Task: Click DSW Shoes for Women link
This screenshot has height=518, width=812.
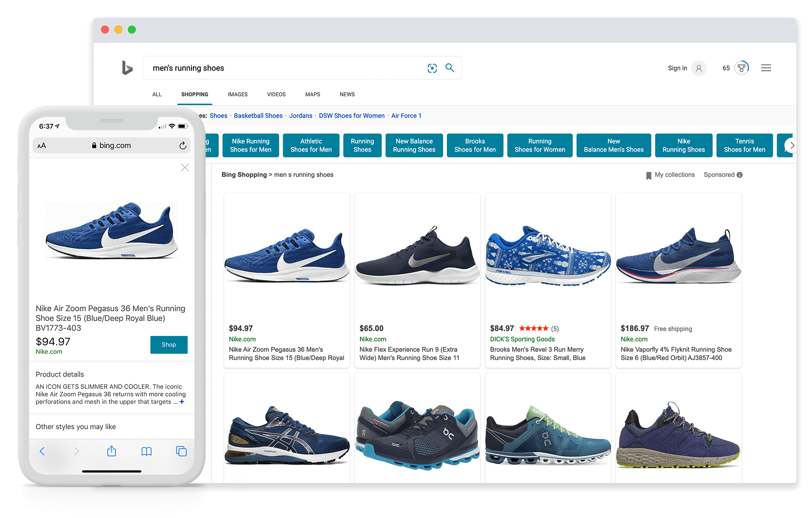Action: (x=352, y=116)
